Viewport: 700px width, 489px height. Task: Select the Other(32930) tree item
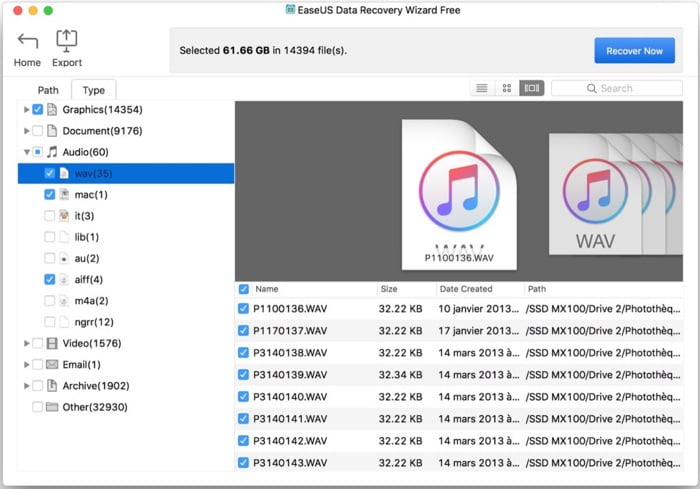click(126, 407)
